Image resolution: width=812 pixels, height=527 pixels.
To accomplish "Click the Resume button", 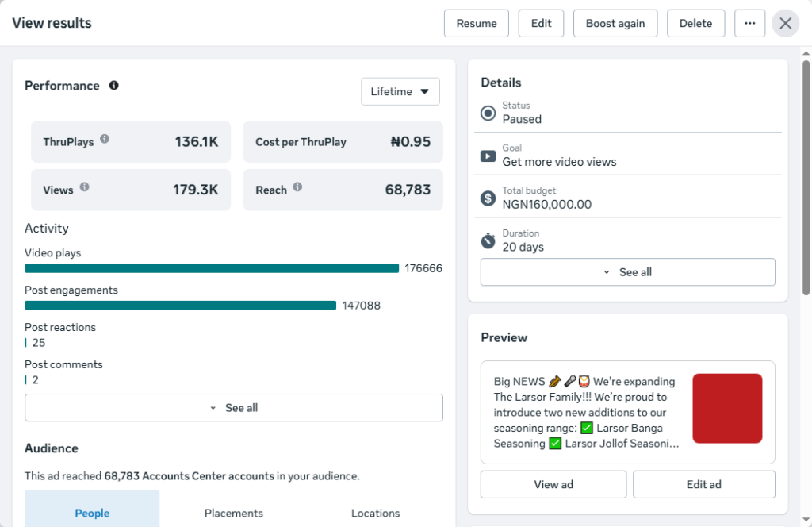I will pos(477,23).
